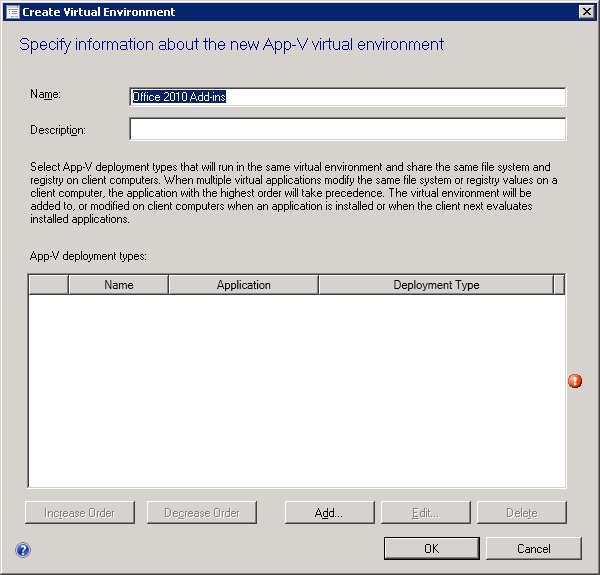
Task: Click the blank first column header
Action: (x=48, y=285)
